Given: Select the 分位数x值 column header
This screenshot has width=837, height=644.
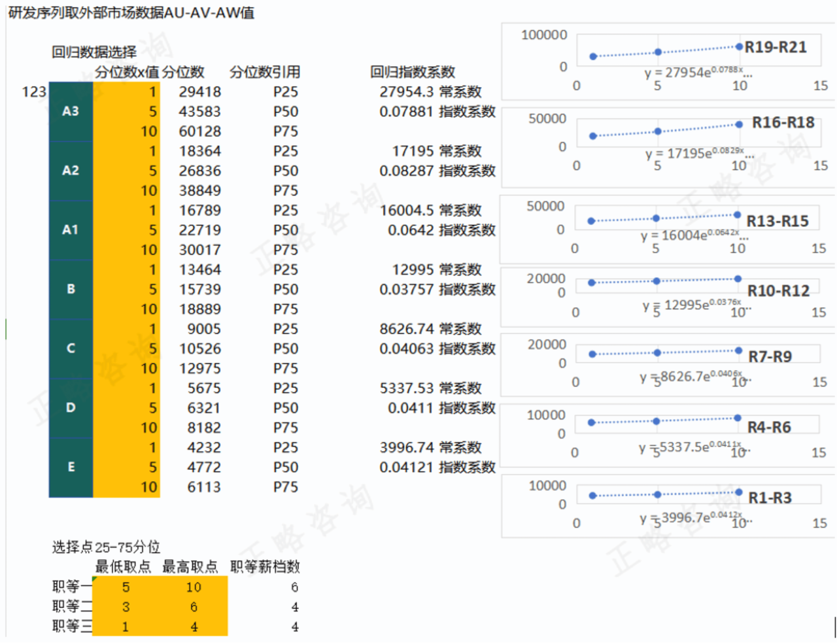Looking at the screenshot, I should tap(127, 72).
